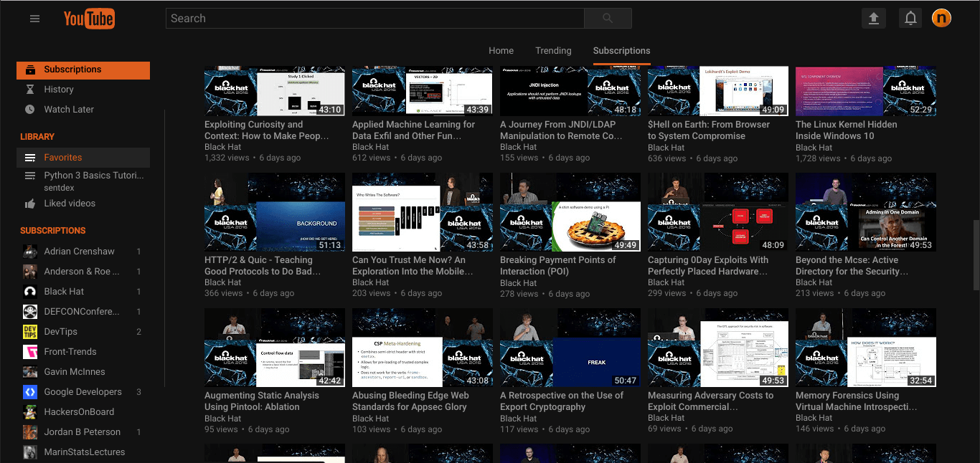Click in the Search input field
Viewport: 980px width, 463px height.
[375, 19]
